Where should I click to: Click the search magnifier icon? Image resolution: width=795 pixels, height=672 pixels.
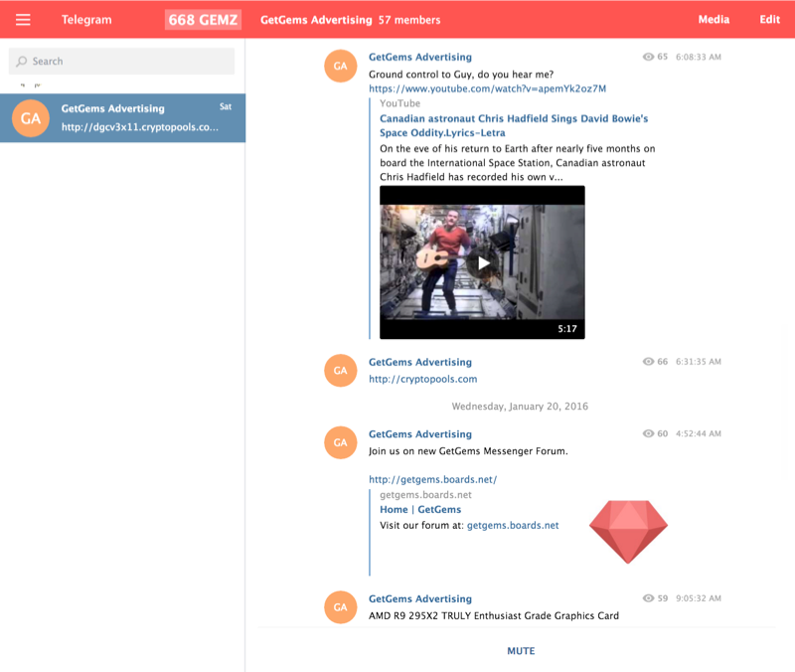point(21,62)
